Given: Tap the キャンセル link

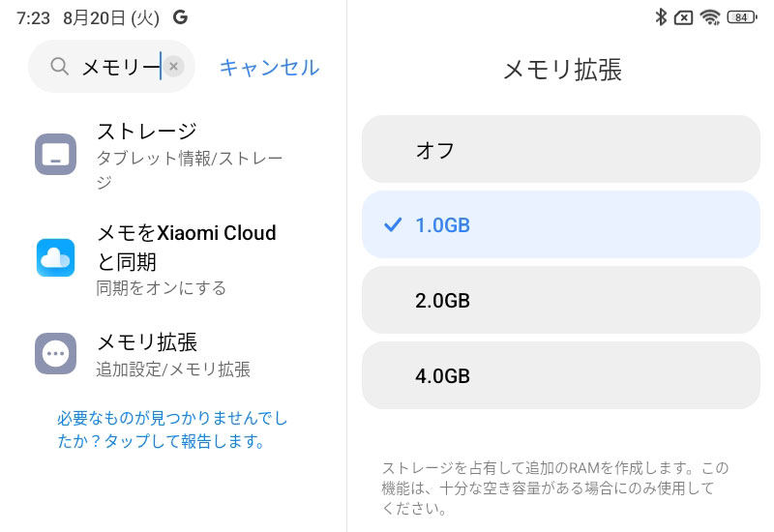Looking at the screenshot, I should 270,67.
